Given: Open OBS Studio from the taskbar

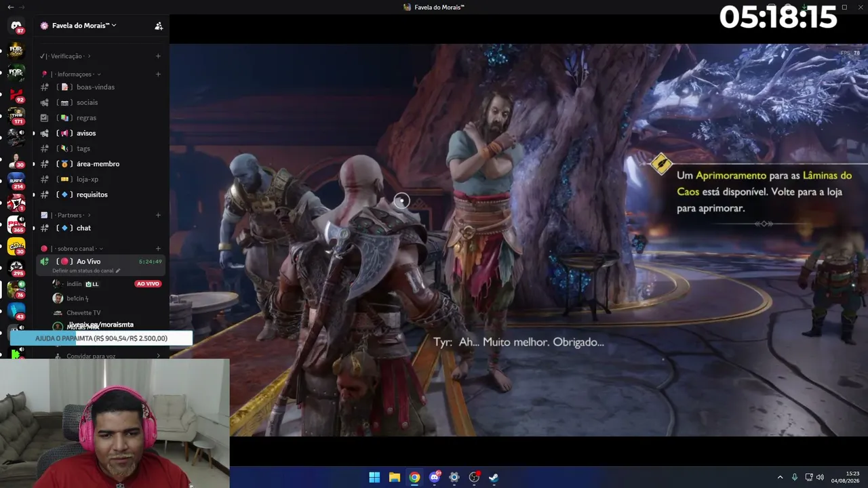Looking at the screenshot, I should (474, 477).
